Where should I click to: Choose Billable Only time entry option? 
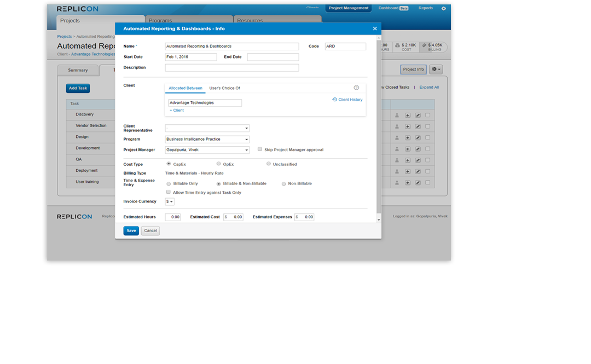[x=169, y=184]
